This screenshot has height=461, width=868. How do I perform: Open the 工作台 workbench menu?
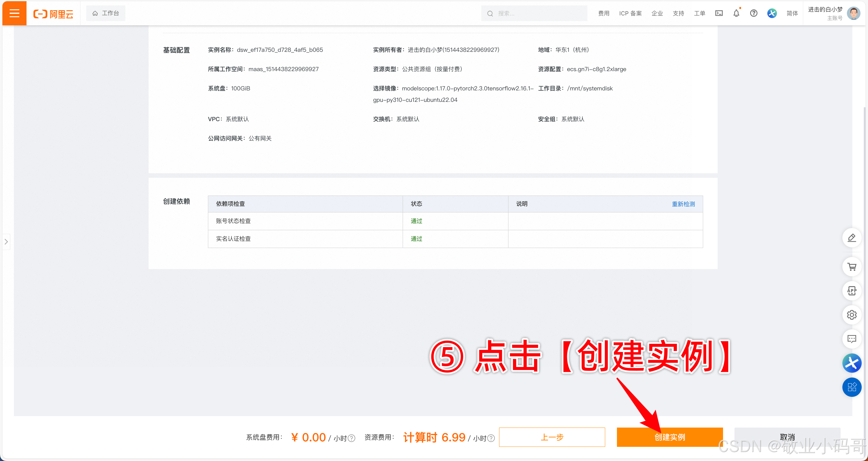106,13
